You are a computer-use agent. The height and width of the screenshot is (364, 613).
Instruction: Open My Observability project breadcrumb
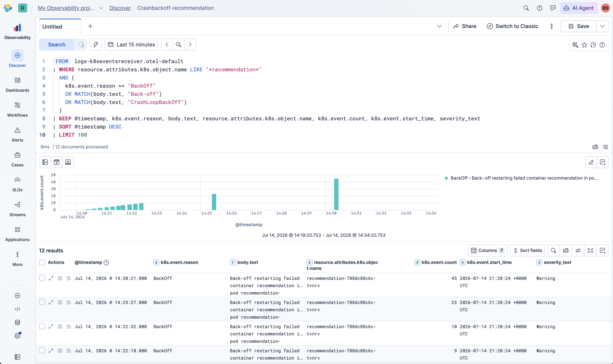pos(66,8)
